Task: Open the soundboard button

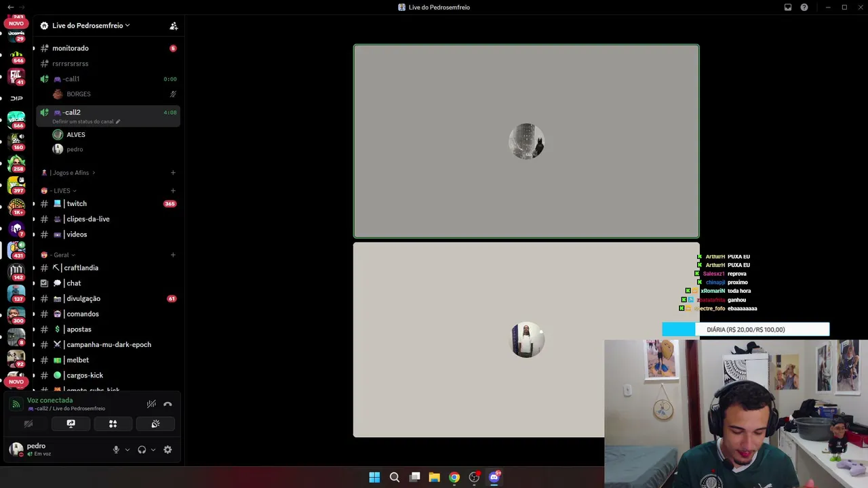Action: pyautogui.click(x=155, y=424)
